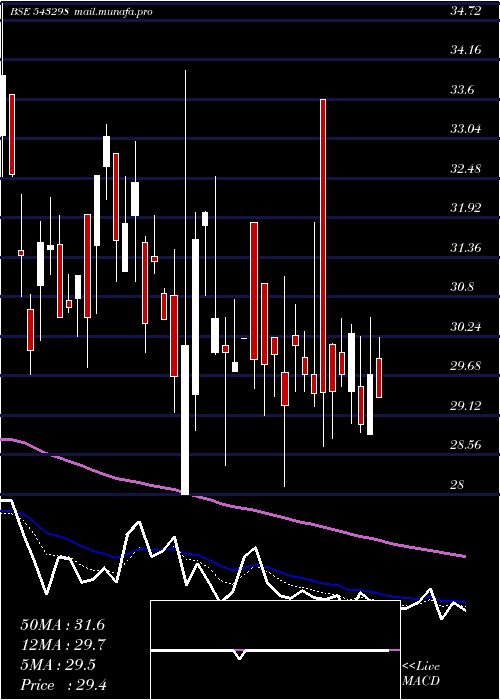
Task: Click the Price : 29.4 readout
Action: click(63, 685)
